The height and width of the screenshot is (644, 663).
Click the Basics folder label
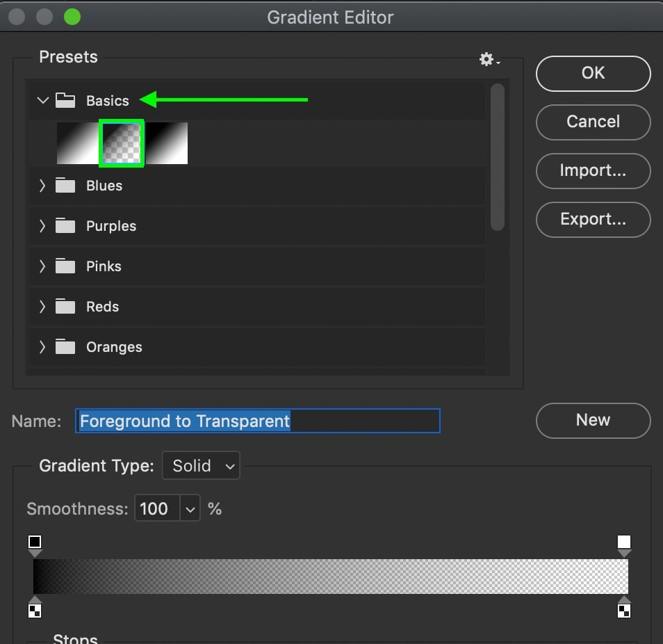(x=108, y=101)
